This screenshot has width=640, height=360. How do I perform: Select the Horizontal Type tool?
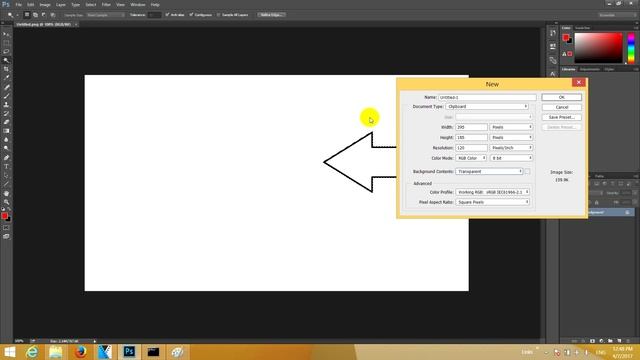coord(6,167)
